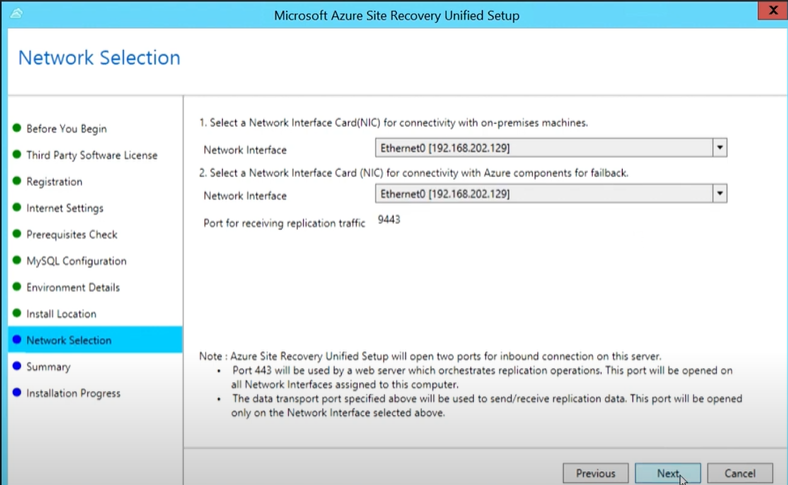Open the first Network Interface dropdown arrow

coord(720,148)
